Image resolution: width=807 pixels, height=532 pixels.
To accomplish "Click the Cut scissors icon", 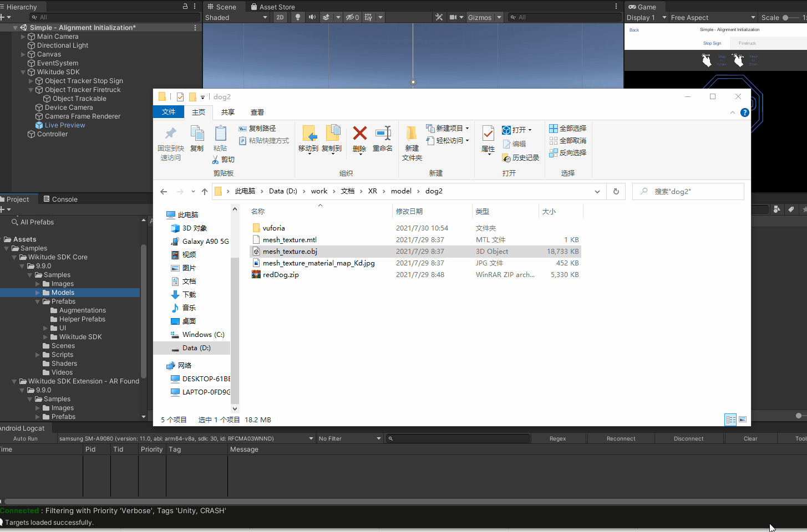I will pos(216,160).
